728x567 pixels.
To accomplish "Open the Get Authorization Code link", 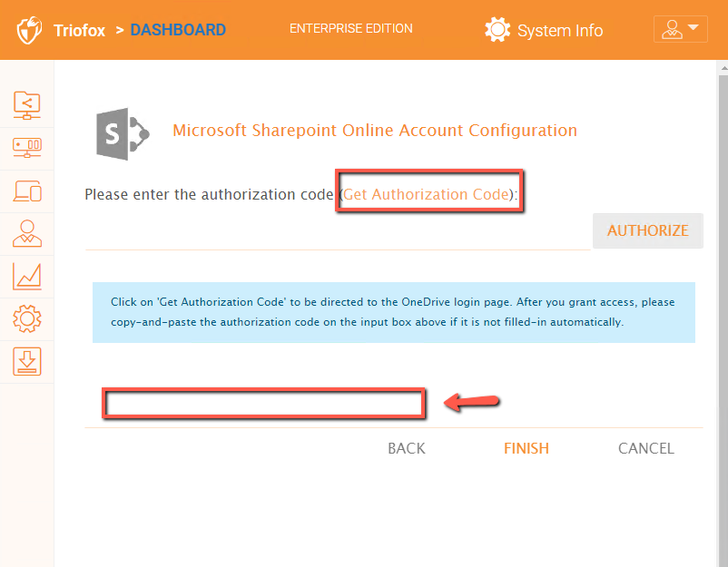I will (427, 194).
